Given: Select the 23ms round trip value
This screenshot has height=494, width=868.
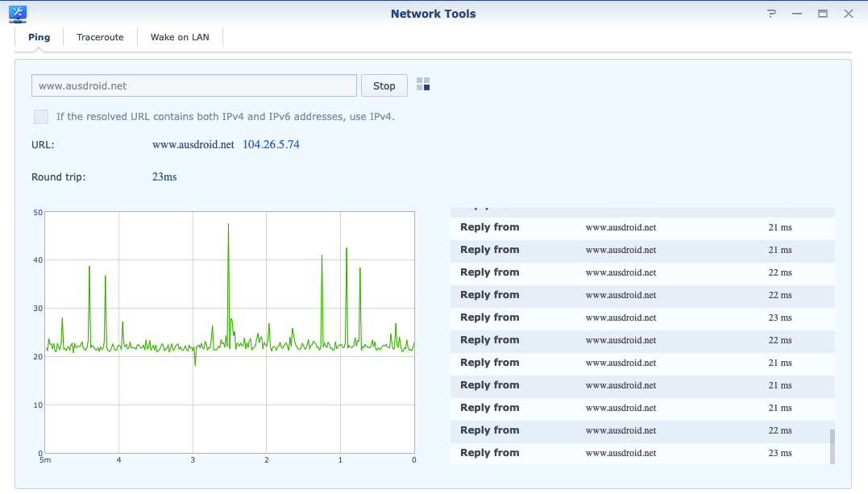Looking at the screenshot, I should tap(164, 176).
